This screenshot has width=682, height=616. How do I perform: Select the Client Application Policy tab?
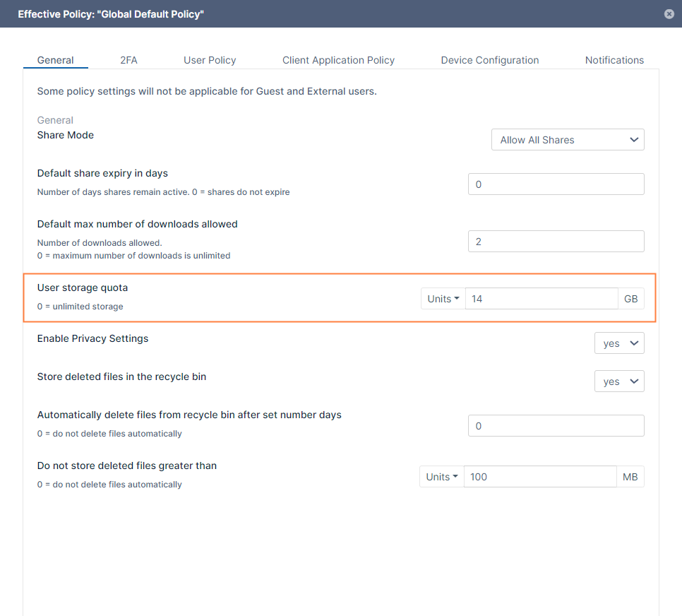(x=338, y=60)
